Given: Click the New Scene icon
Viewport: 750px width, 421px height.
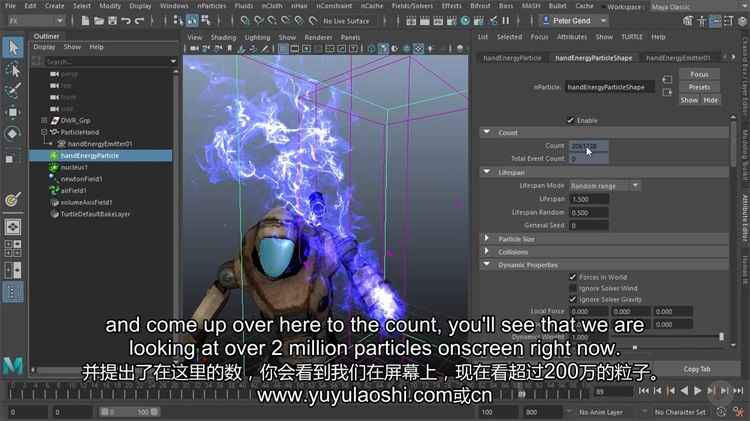Looking at the screenshot, I should click(85, 21).
